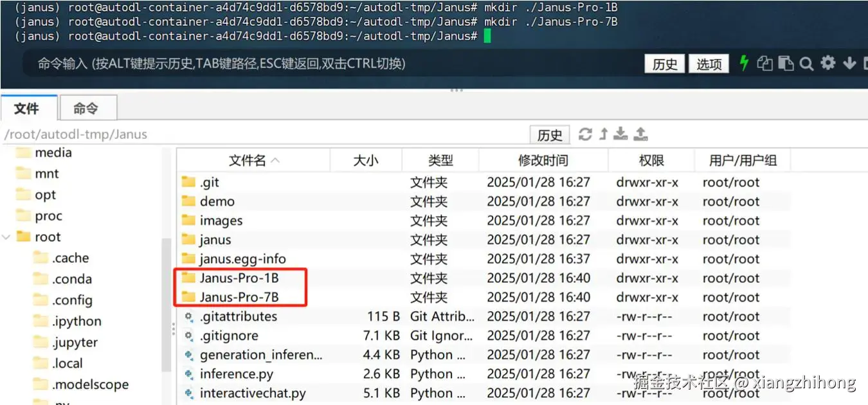Click the .git folder icon
868x405 pixels.
coord(188,182)
